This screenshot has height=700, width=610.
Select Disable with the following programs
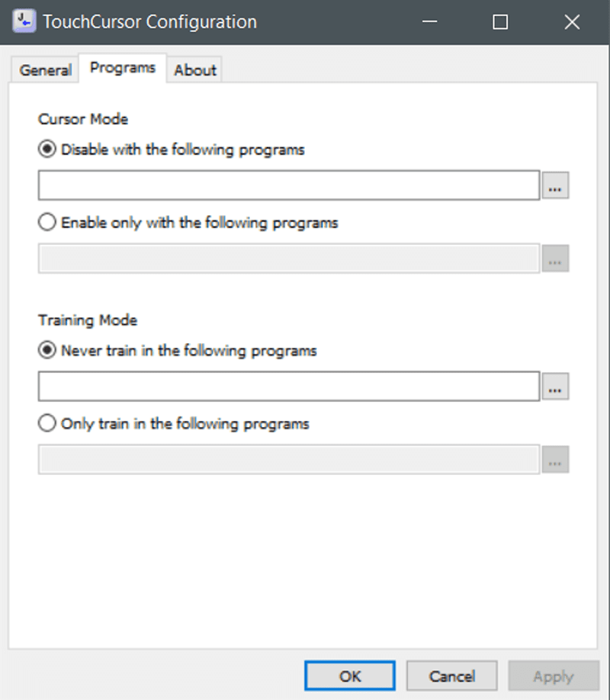(x=172, y=149)
